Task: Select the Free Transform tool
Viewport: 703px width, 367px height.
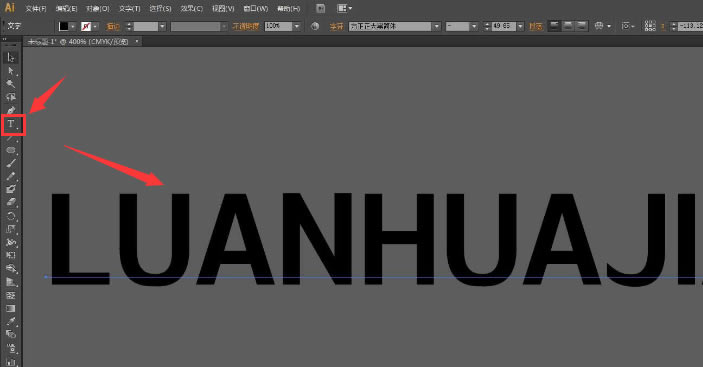Action: point(11,255)
